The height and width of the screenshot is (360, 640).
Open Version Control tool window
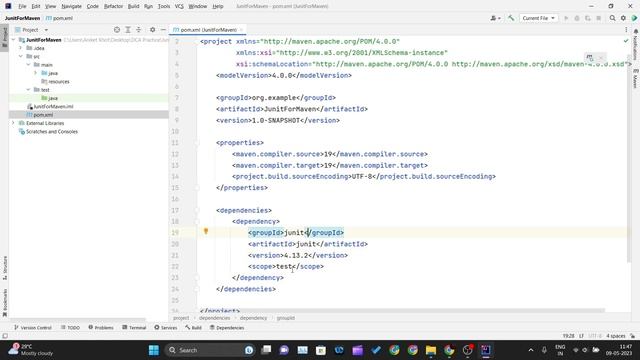[33, 327]
